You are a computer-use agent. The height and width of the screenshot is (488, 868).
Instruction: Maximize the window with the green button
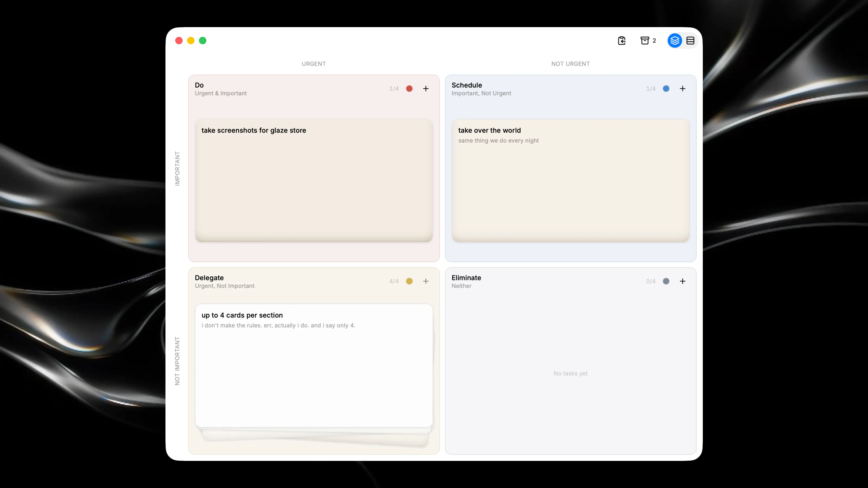pos(203,40)
